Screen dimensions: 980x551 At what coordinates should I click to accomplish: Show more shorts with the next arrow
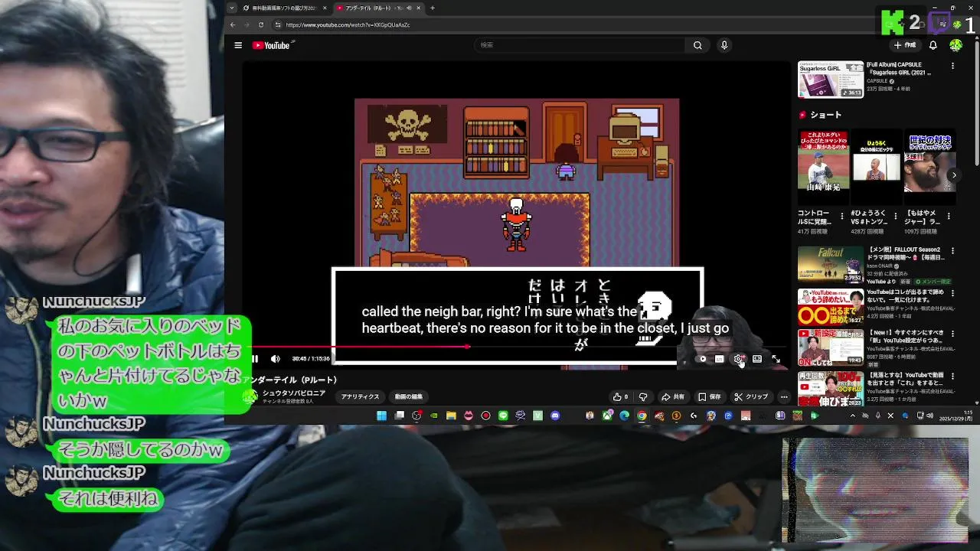pos(954,175)
